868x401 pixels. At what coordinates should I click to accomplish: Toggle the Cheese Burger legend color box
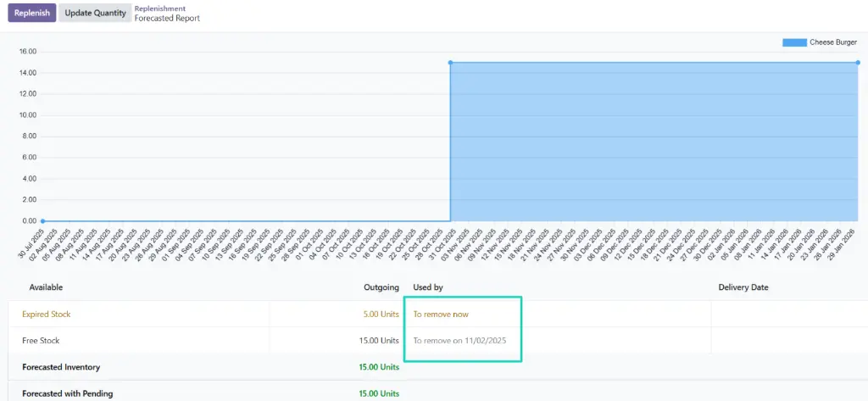pos(794,42)
